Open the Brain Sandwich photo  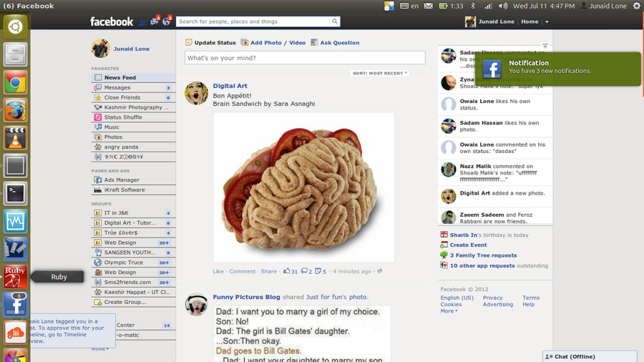303,187
